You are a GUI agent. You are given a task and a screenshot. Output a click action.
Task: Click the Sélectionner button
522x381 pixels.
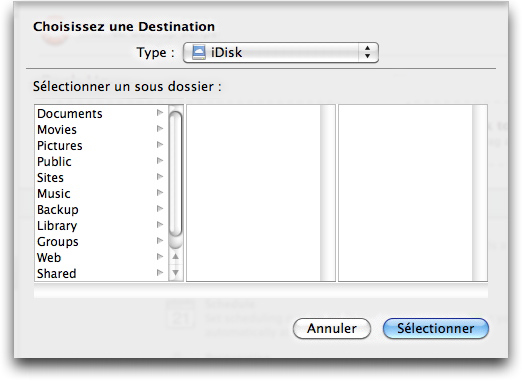(x=436, y=328)
